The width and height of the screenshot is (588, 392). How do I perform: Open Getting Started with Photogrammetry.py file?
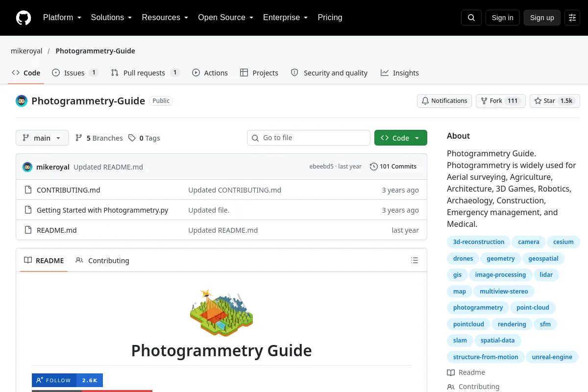102,210
